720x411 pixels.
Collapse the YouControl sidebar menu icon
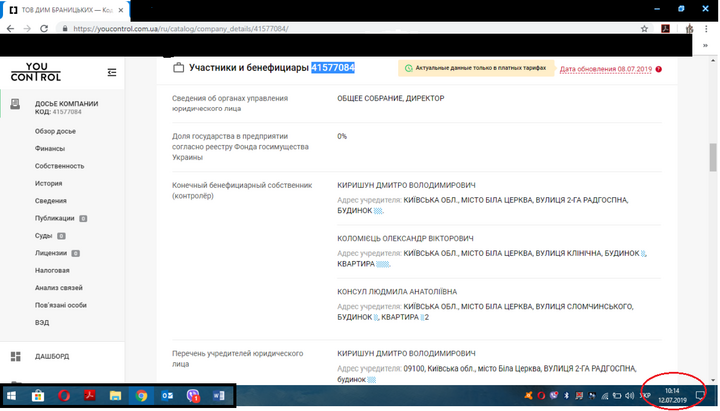112,72
